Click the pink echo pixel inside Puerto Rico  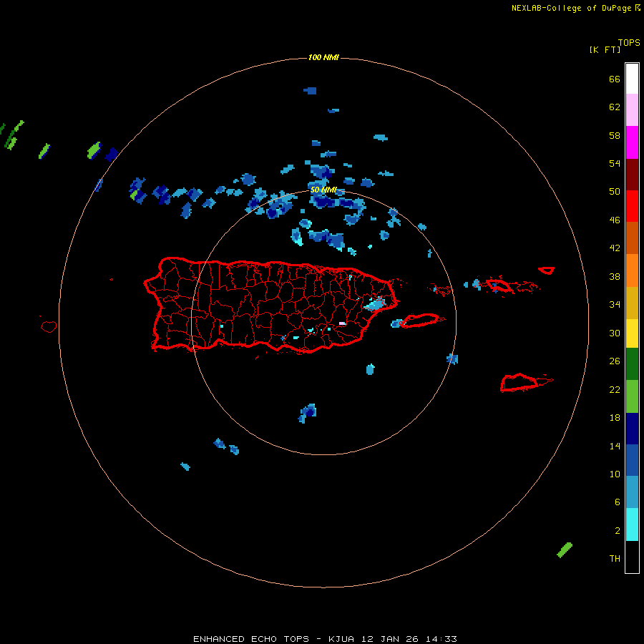(342, 323)
